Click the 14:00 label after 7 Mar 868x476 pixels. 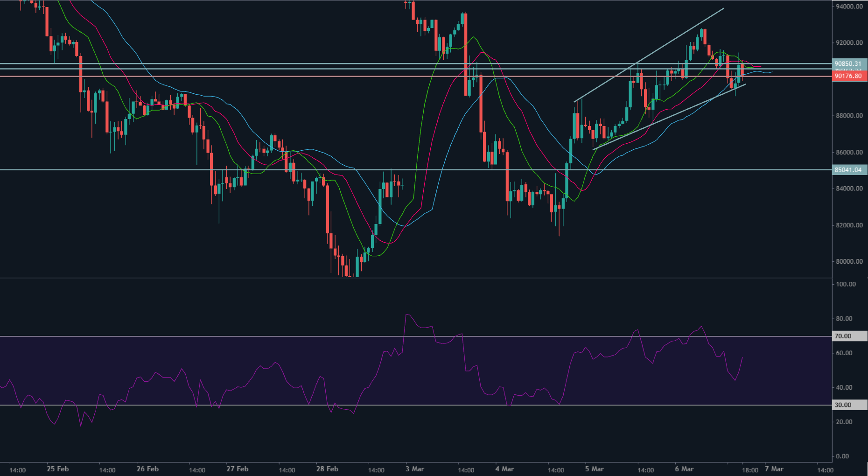(825, 470)
